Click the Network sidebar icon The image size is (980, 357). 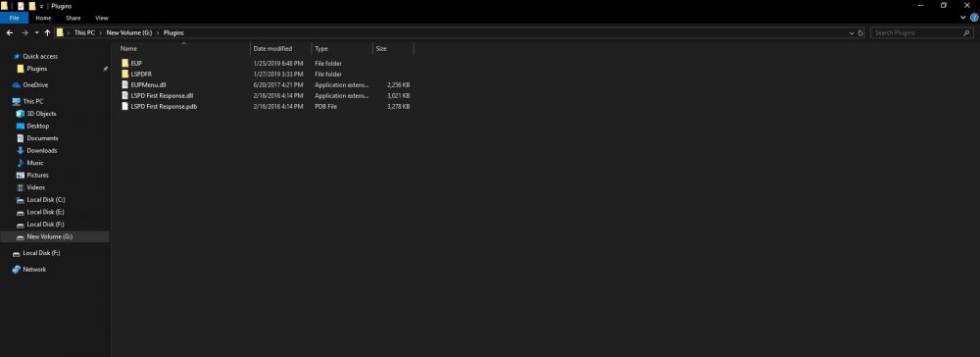tap(17, 270)
